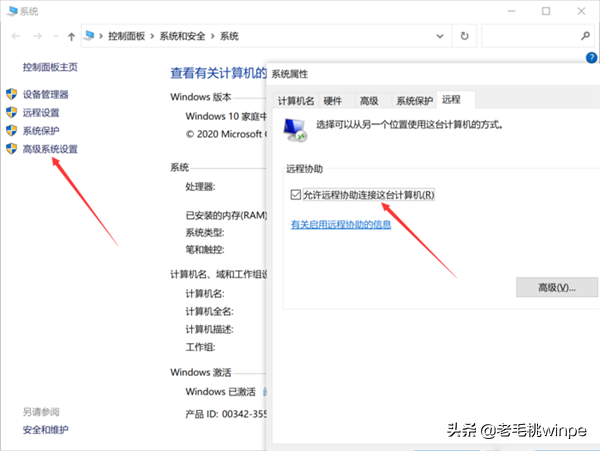Select 系统和安全 in the breadcrumb path
The width and height of the screenshot is (600, 451).
tap(183, 36)
